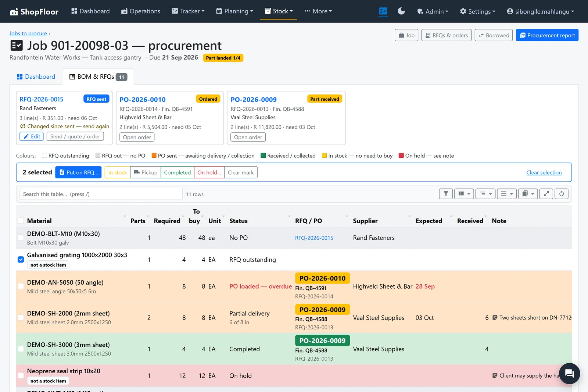Image resolution: width=588 pixels, height=392 pixels.
Task: Open the column visibility menu
Action: [x=464, y=194]
